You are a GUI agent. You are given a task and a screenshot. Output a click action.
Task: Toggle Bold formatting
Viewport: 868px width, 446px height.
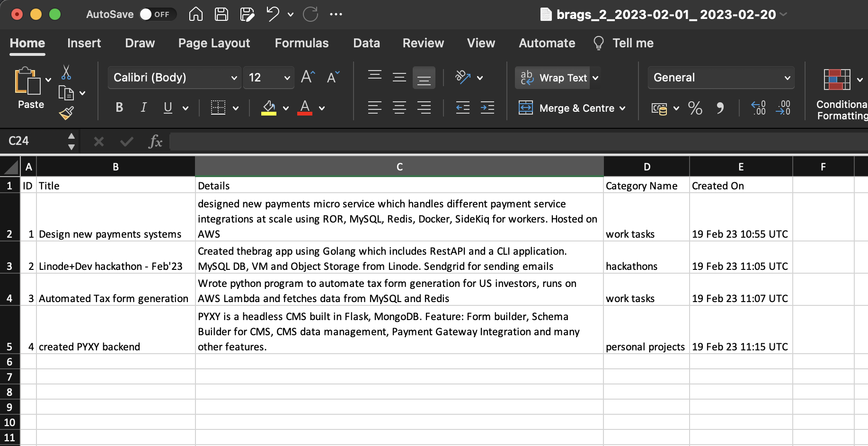coord(119,107)
